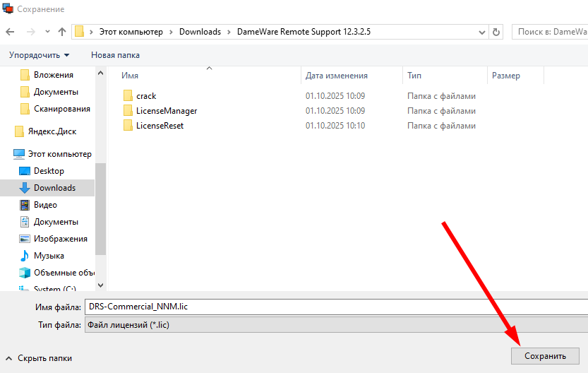This screenshot has height=373, width=588.
Task: Click the Desktop icon in sidebar
Action: tap(25, 171)
